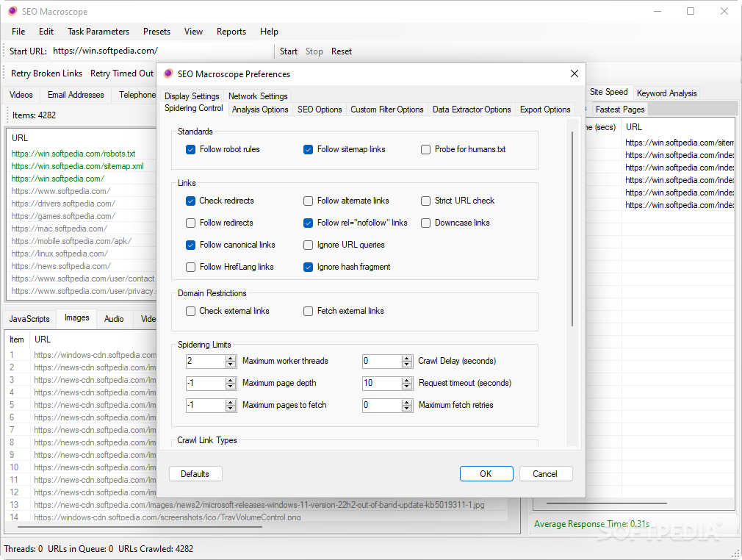Toggle Follow canonical links
The height and width of the screenshot is (560, 742).
point(191,245)
